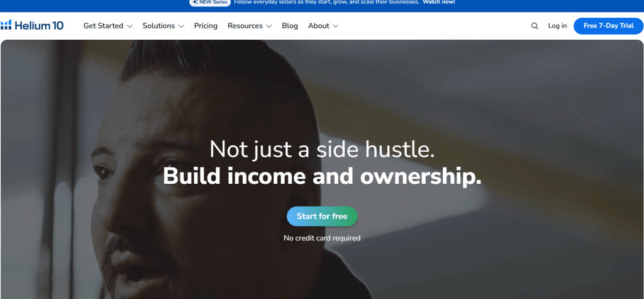Expand the About chevron arrow
Viewport: 644px width, 299px height.
click(x=336, y=26)
